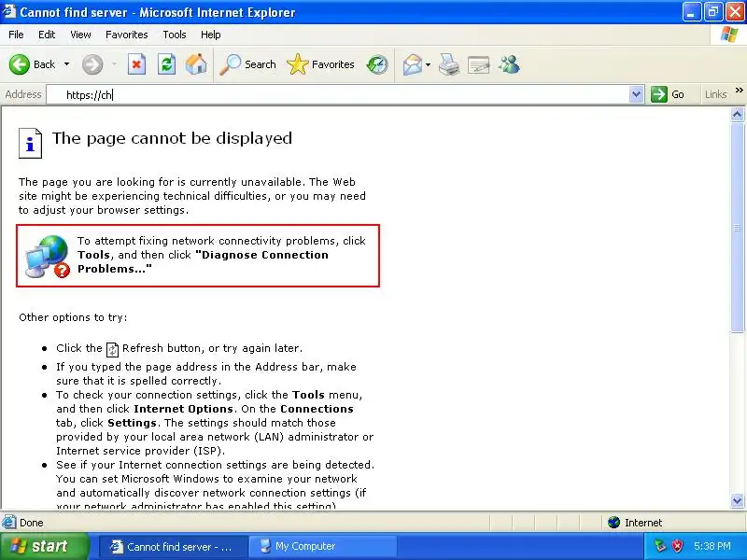This screenshot has width=747, height=560.
Task: Refresh the page using the toolbar icon
Action: [166, 64]
